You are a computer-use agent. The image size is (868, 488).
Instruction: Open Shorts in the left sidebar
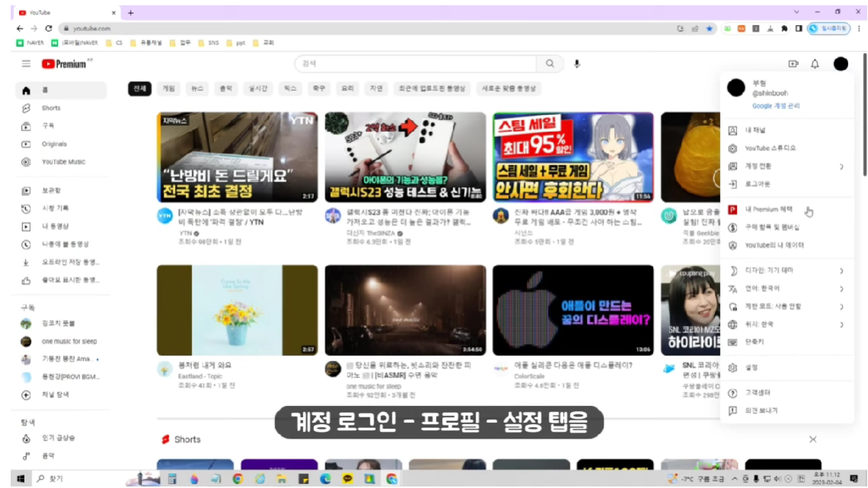click(x=51, y=108)
